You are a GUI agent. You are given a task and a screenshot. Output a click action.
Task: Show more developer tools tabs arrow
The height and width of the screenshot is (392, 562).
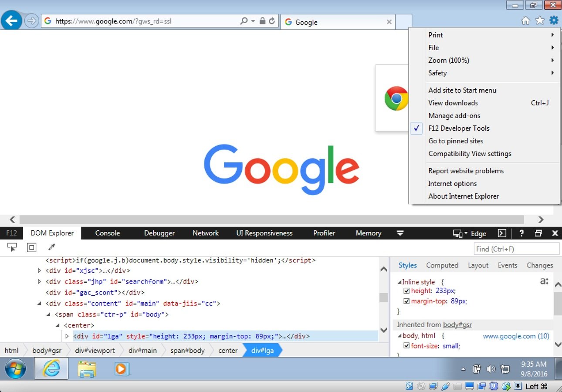(400, 233)
